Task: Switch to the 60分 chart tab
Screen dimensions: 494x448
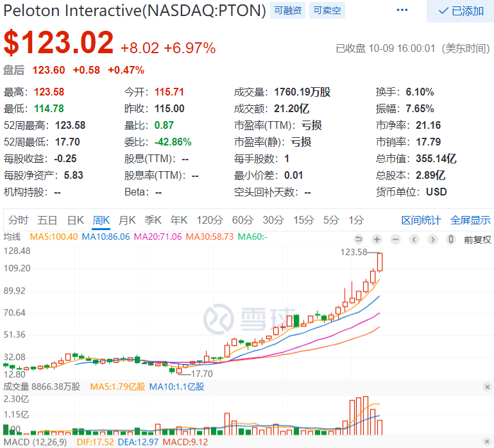Action: [x=243, y=220]
